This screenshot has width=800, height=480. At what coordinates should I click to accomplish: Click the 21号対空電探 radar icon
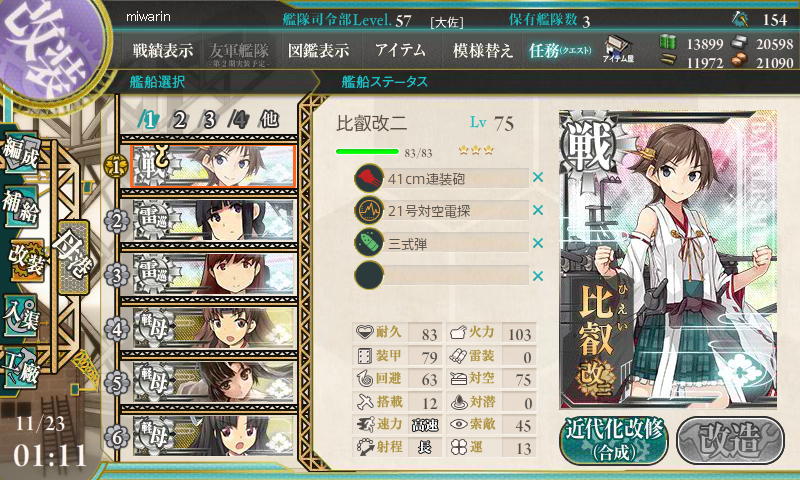(369, 210)
